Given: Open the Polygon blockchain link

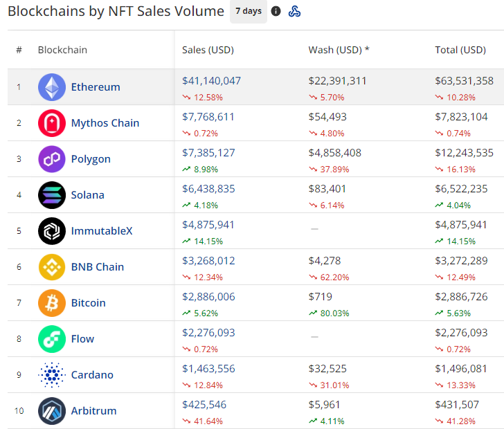Looking at the screenshot, I should 91,159.
